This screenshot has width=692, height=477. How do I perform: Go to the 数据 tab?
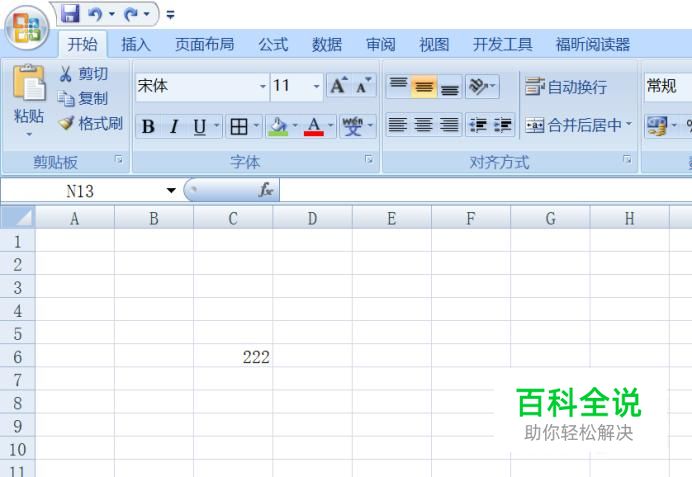pos(327,44)
